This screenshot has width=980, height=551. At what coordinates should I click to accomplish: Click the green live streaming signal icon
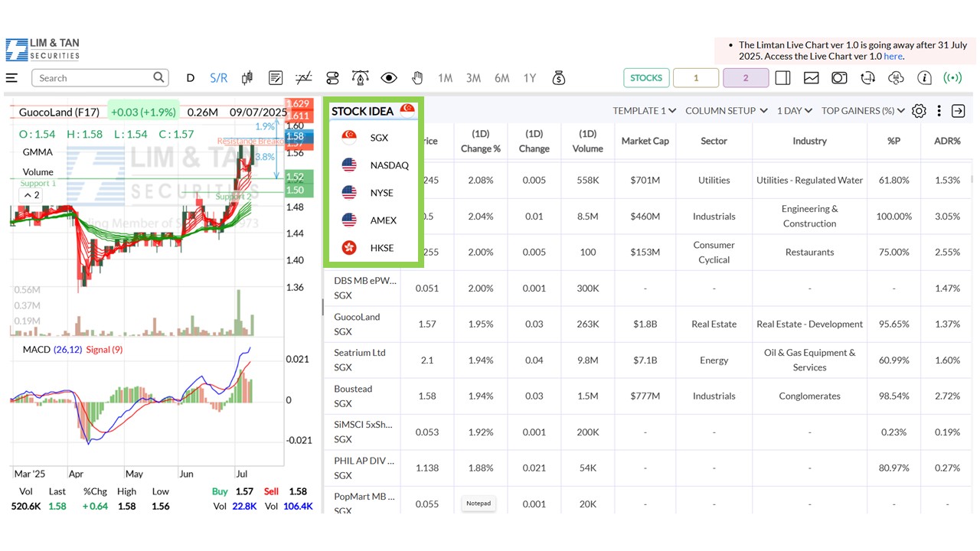pyautogui.click(x=952, y=78)
